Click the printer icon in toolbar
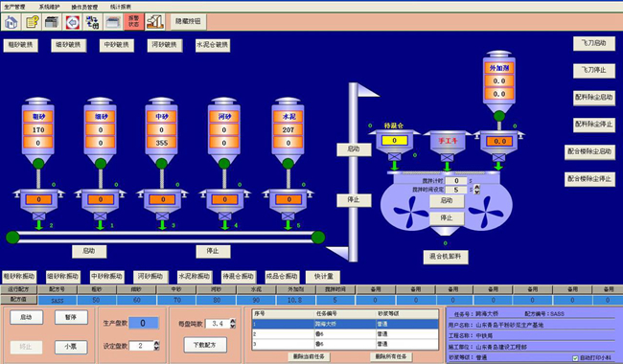This screenshot has height=364, width=623. tap(52, 22)
